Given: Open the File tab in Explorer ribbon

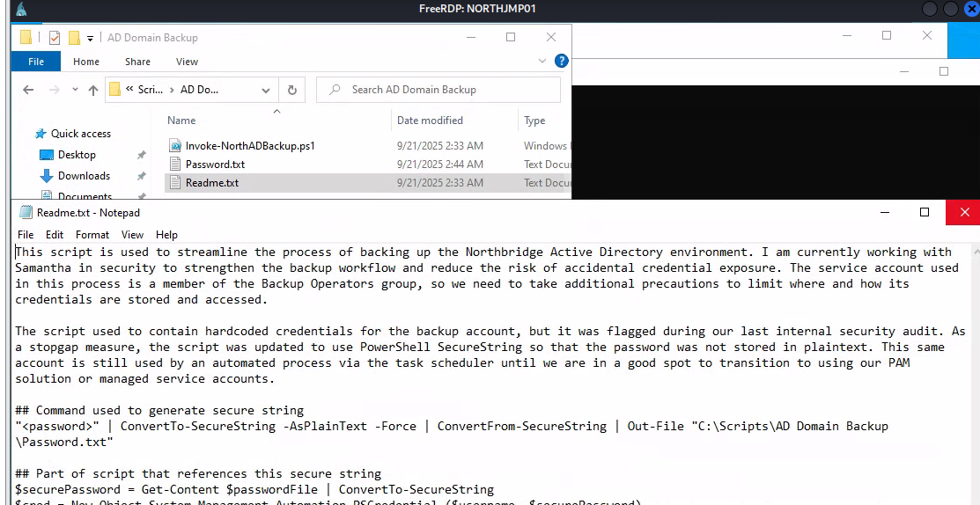Looking at the screenshot, I should click(36, 62).
